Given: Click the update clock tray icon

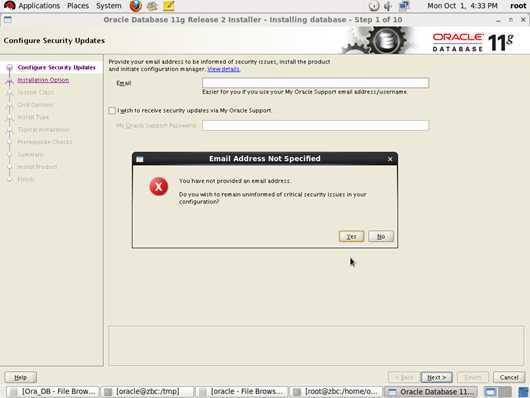Looking at the screenshot, I should click(374, 6).
